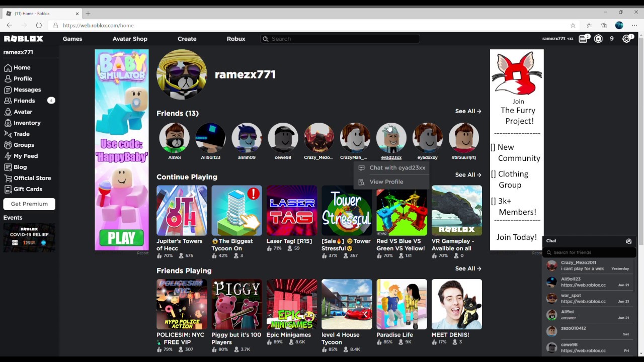
Task: Open the browser favorites list icon
Action: point(589,25)
